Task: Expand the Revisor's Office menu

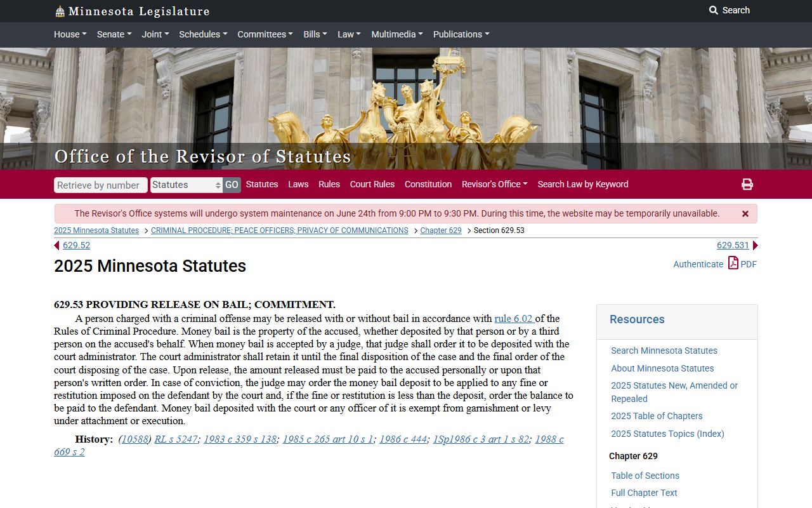Action: click(495, 184)
